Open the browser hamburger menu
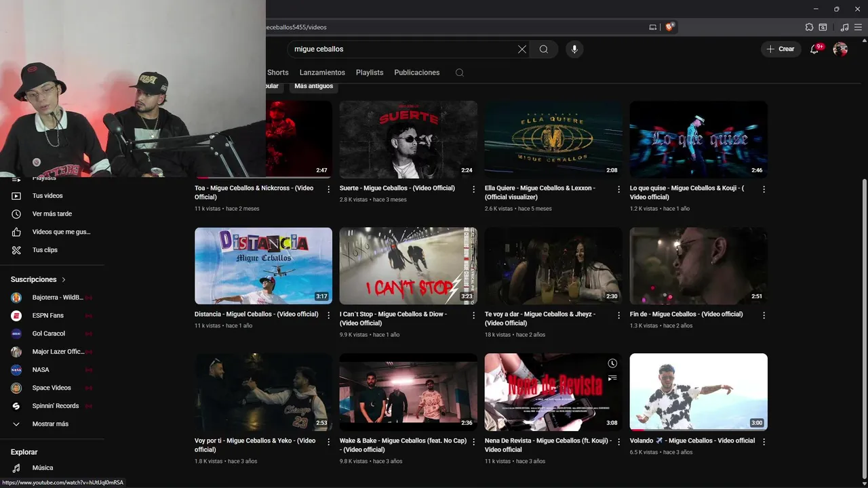 pyautogui.click(x=858, y=27)
